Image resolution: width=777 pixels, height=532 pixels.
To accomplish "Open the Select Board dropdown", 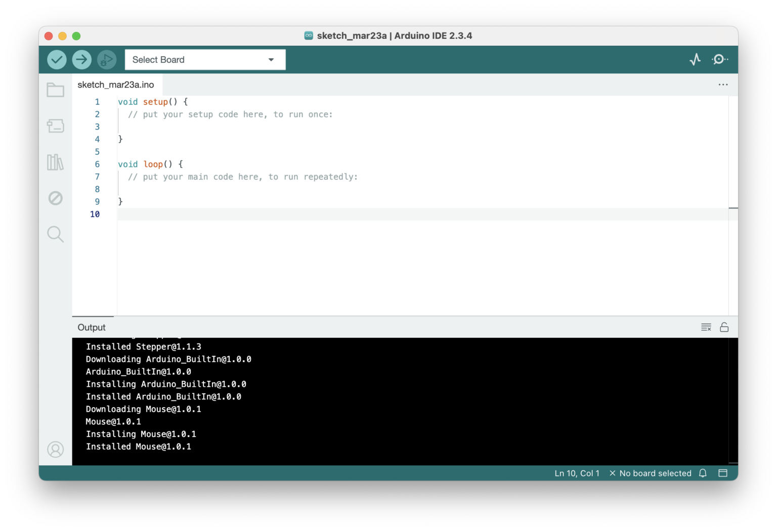I will [205, 59].
